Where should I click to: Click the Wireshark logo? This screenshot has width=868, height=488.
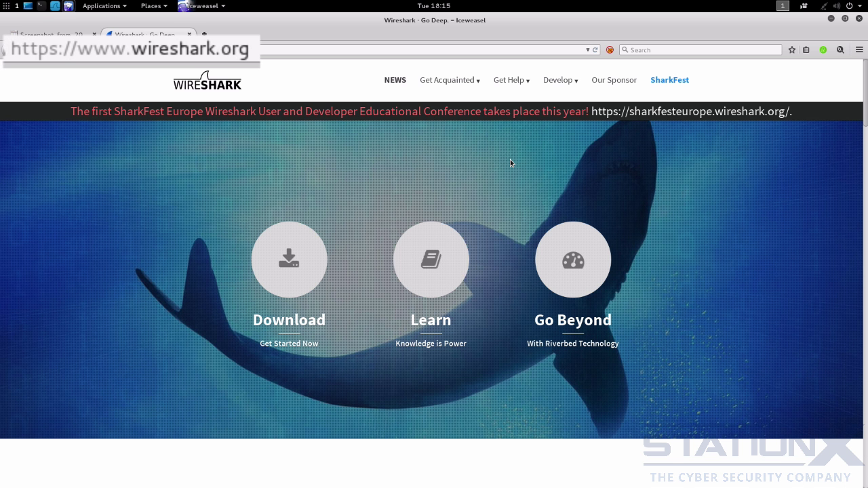[x=208, y=80]
